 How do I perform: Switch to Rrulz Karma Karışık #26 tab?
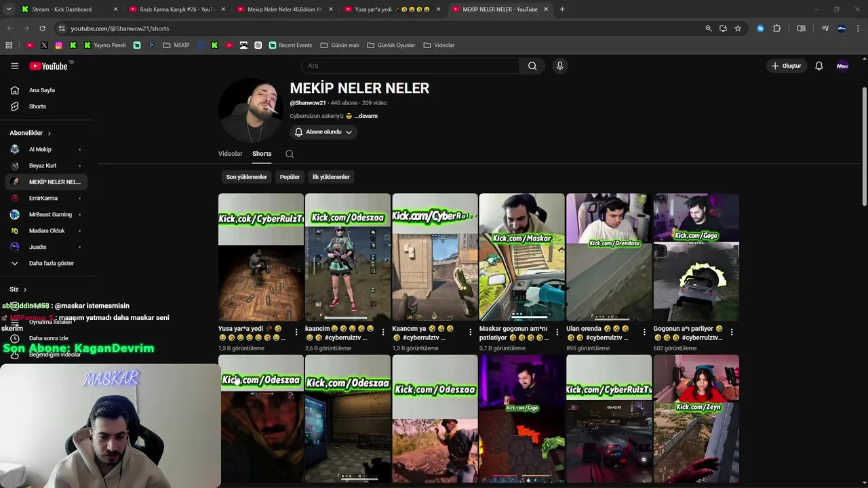[176, 9]
